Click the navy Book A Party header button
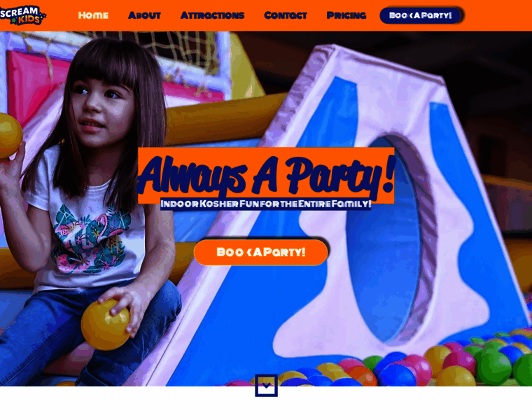Viewport: 532px width, 420px height. click(x=421, y=15)
